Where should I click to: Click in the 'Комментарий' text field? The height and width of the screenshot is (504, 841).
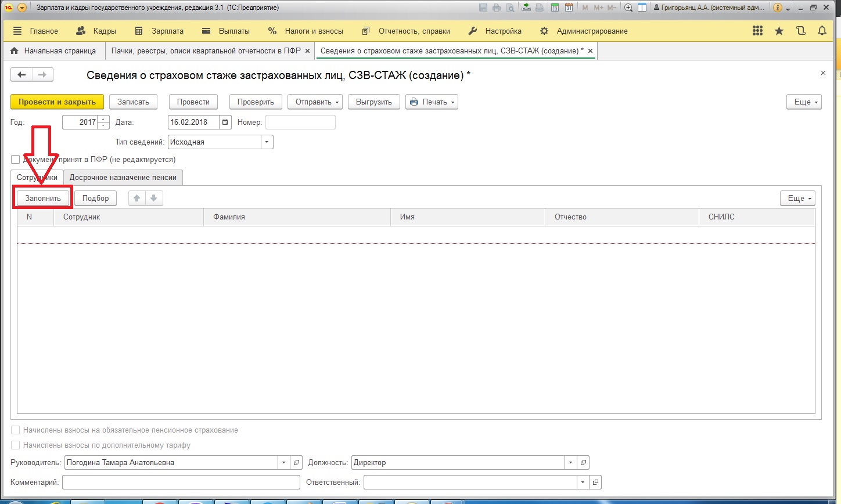181,482
